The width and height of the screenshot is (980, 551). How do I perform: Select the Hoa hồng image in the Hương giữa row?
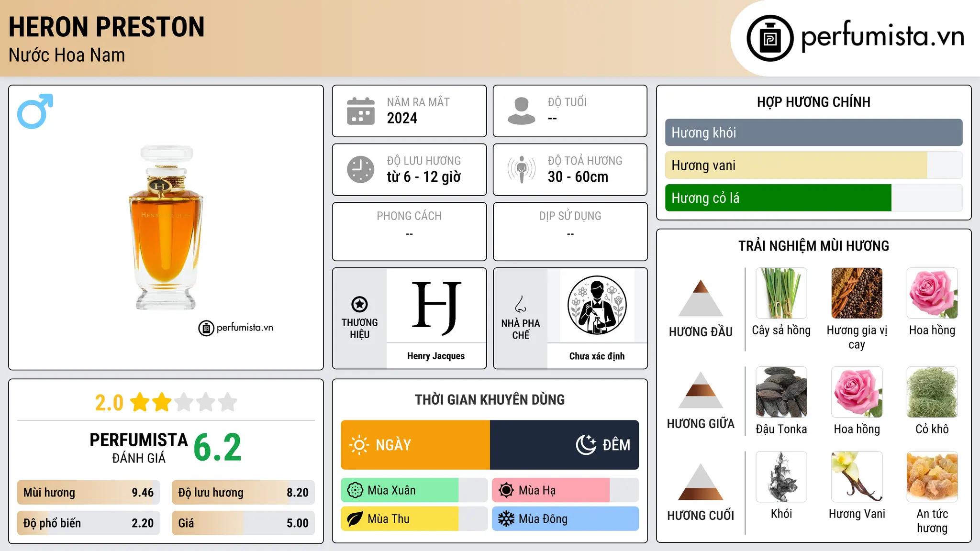[x=857, y=392]
